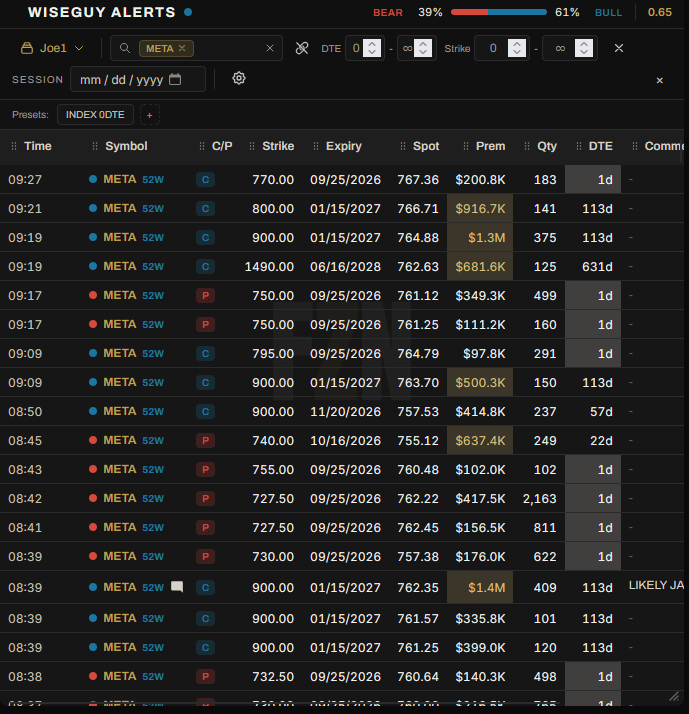Click the $637.4K premium cell
This screenshot has width=689, height=714.
coord(480,440)
